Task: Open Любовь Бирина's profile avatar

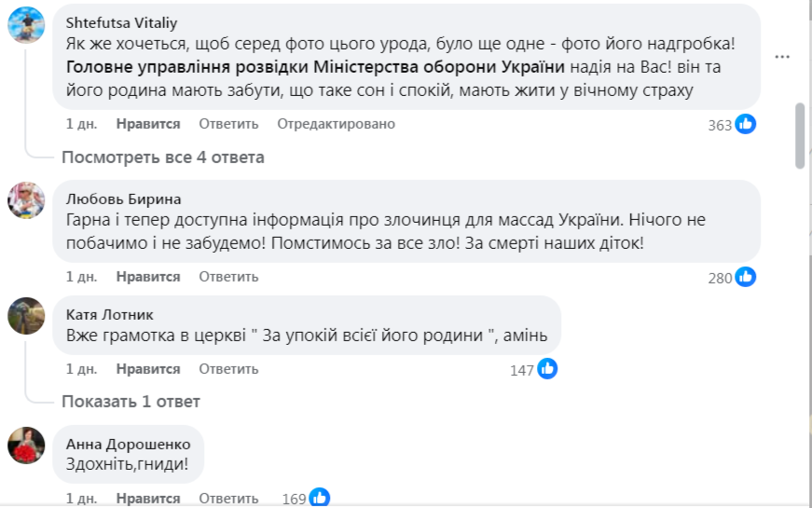Action: pos(26,199)
